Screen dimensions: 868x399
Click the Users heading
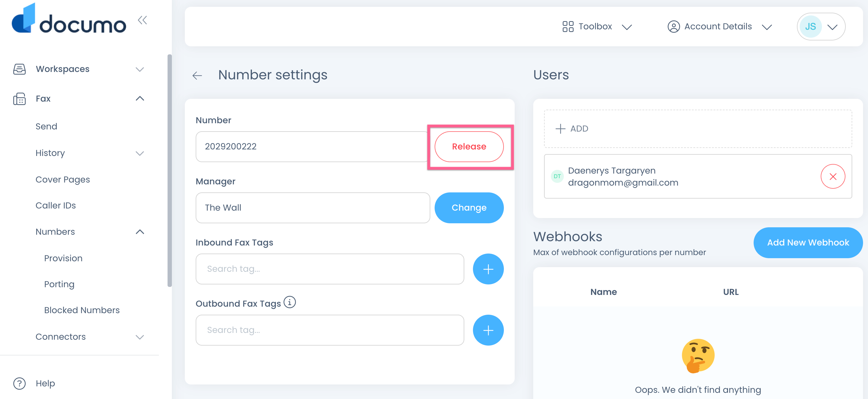551,75
